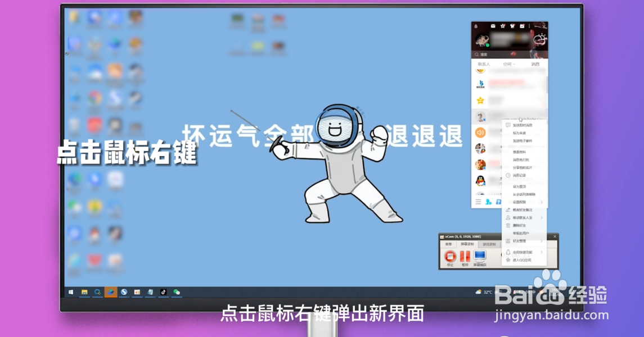Open the weather cloud icon in QQ panel
This screenshot has height=337, width=644.
[540, 40]
